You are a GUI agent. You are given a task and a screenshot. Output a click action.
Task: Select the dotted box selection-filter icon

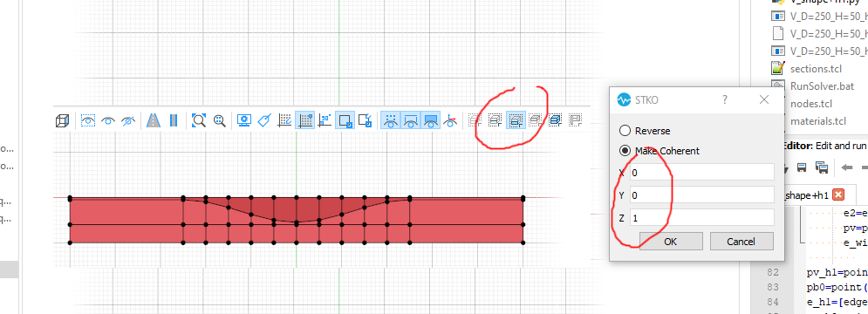[x=495, y=119]
